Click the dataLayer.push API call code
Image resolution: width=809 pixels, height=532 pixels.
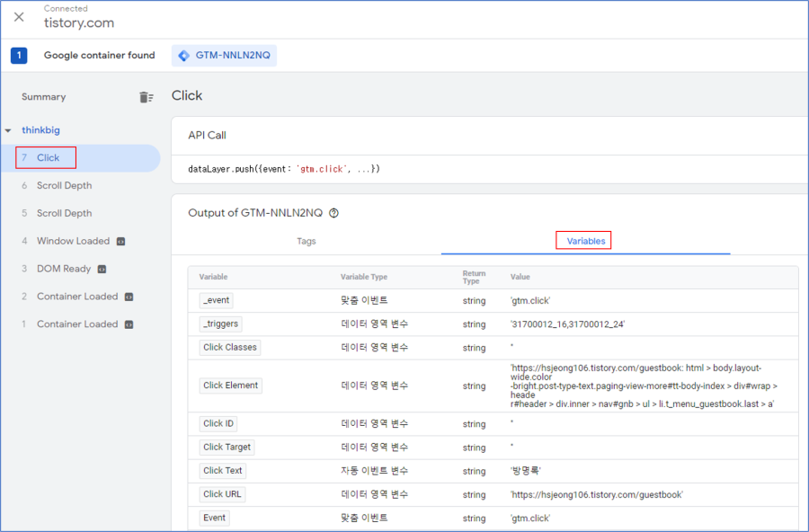(284, 169)
